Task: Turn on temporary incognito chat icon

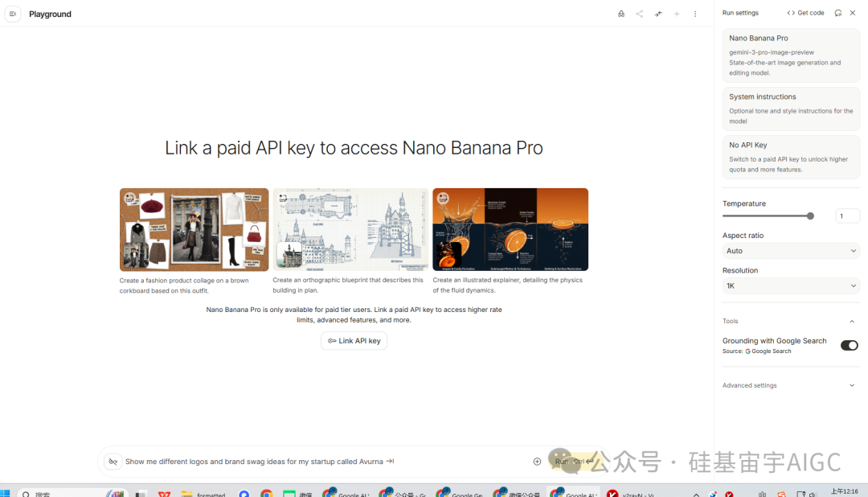Action: point(621,14)
